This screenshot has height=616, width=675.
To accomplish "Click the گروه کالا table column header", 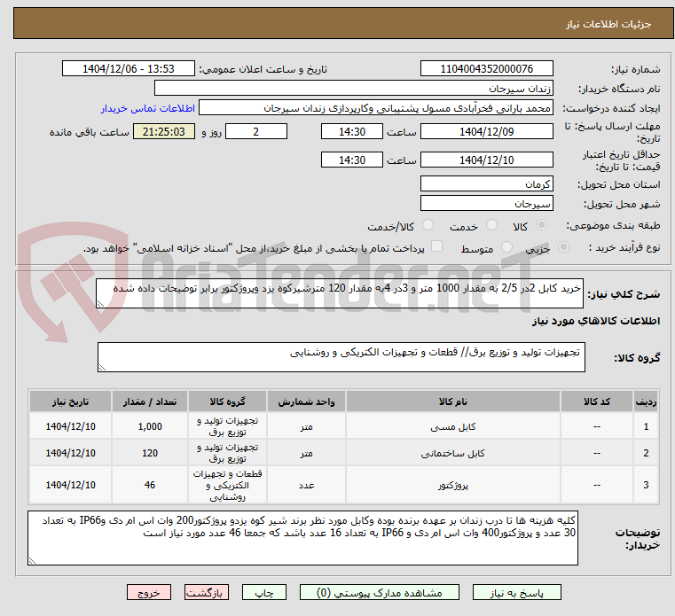I will (x=227, y=402).
